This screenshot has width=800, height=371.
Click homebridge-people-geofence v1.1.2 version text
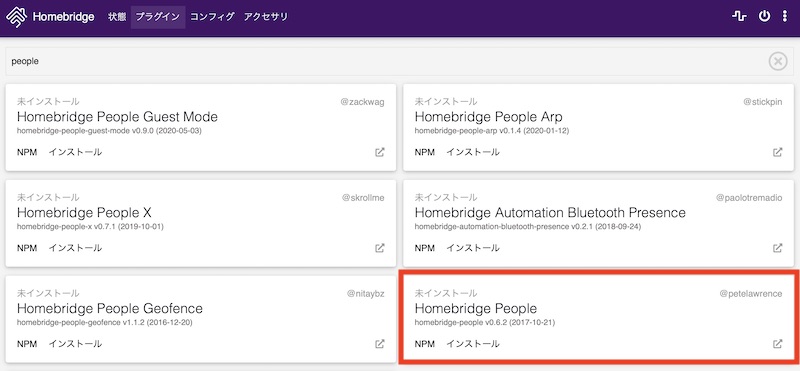point(105,323)
